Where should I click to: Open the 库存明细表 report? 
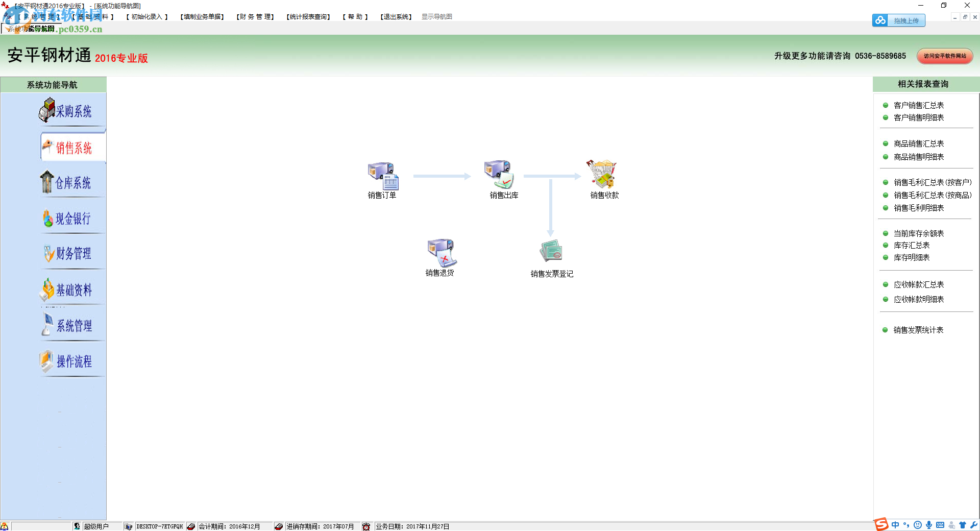912,257
